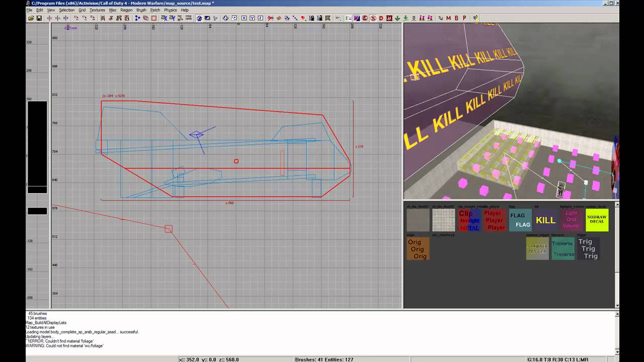Click the four-way arrows move icon
The width and height of the screenshot is (644, 362).
point(225,18)
